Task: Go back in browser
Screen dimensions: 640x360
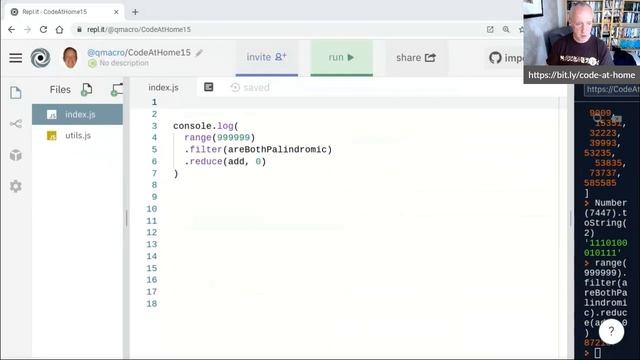Action: pos(11,29)
